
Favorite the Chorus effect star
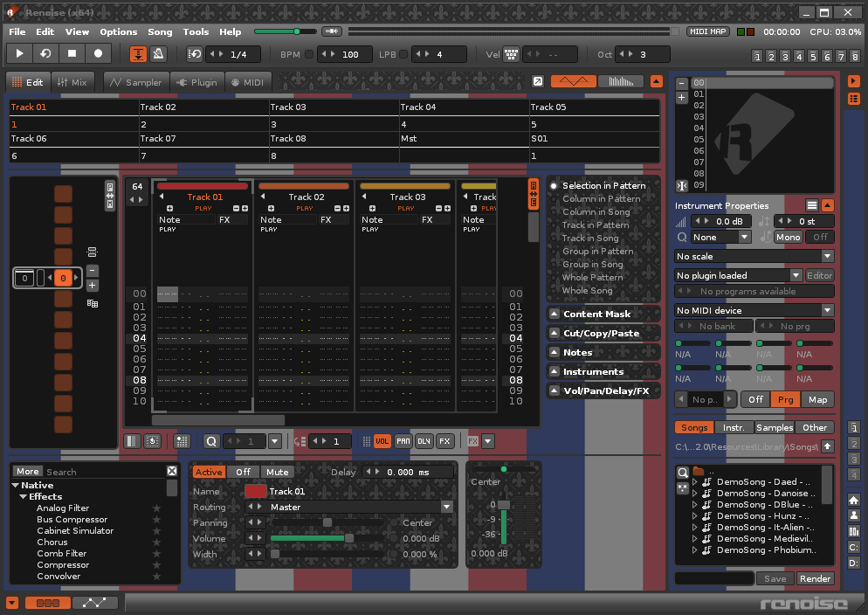point(156,542)
